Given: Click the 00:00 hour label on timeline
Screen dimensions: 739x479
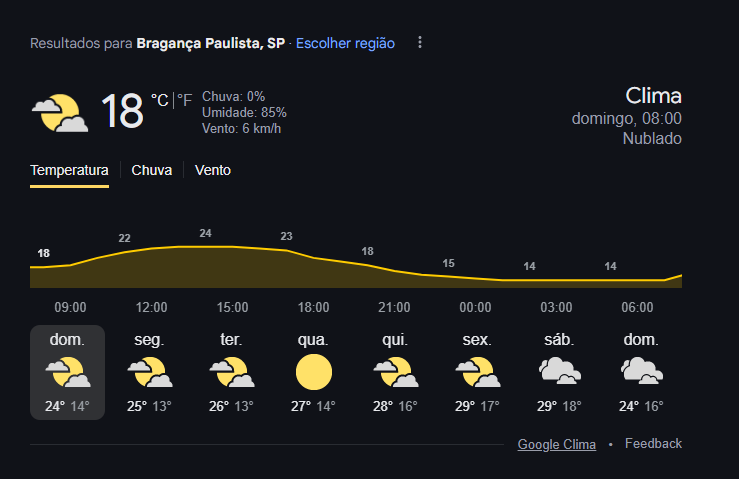Looking at the screenshot, I should tap(475, 307).
